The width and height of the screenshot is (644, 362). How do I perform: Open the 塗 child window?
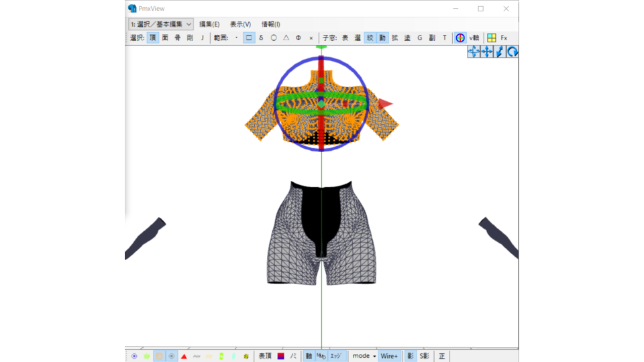click(x=407, y=38)
